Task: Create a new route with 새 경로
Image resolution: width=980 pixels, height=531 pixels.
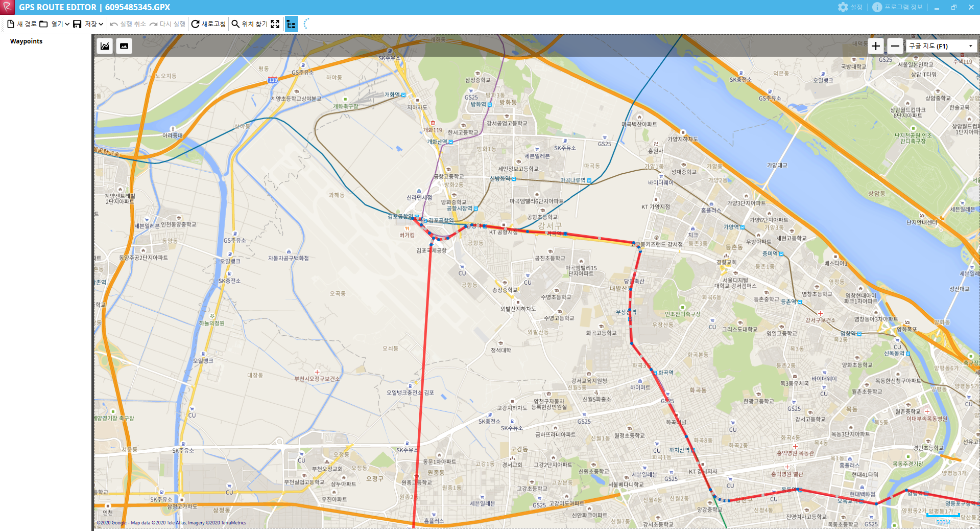Action: tap(21, 24)
